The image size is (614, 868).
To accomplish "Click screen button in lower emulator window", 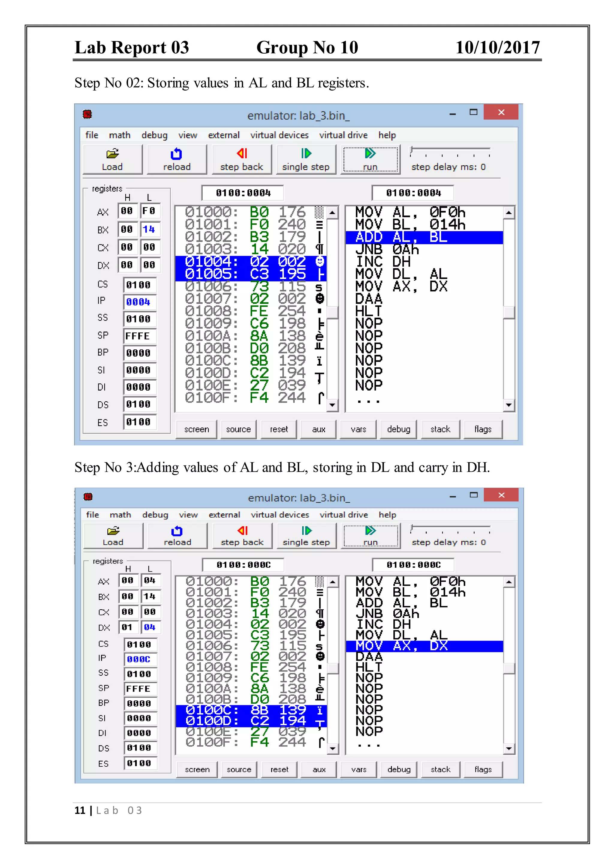I will 197,769.
